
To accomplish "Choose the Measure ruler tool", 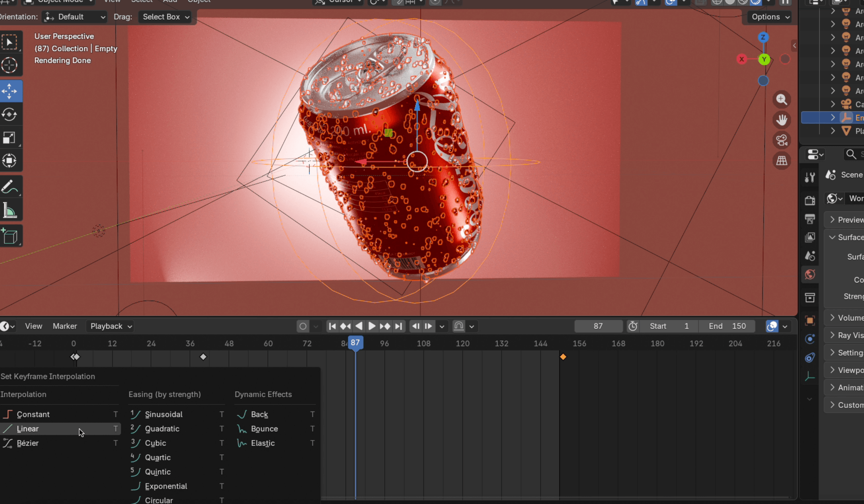I will click(x=10, y=210).
